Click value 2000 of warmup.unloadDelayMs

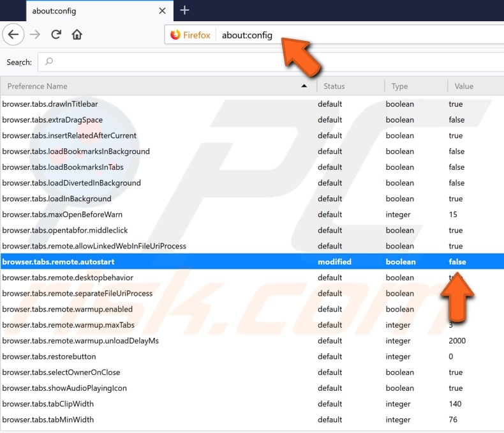(x=457, y=340)
